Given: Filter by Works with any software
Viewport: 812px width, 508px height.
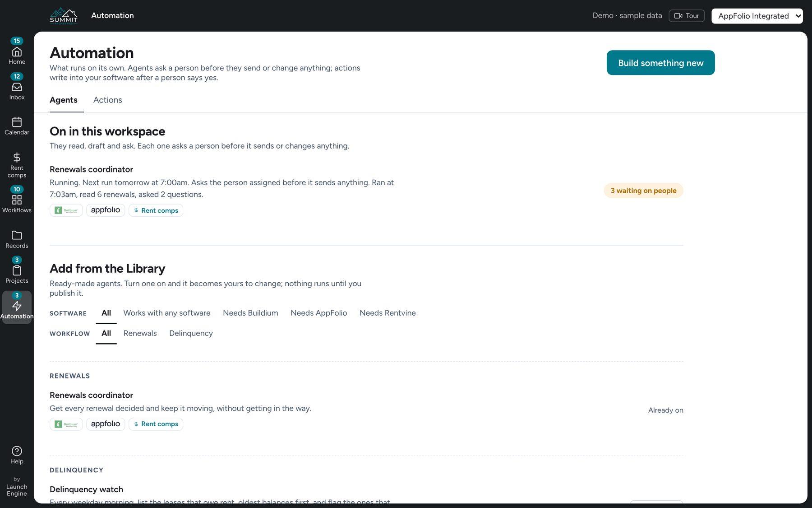Looking at the screenshot, I should tap(167, 313).
